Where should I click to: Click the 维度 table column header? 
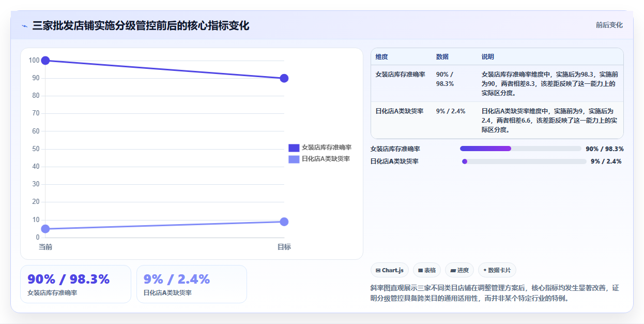click(382, 57)
